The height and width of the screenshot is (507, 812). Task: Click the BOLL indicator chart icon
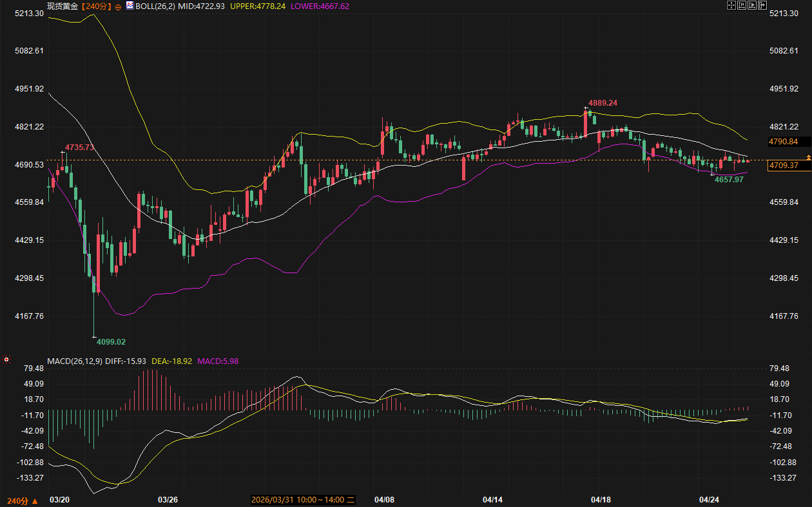pyautogui.click(x=130, y=6)
